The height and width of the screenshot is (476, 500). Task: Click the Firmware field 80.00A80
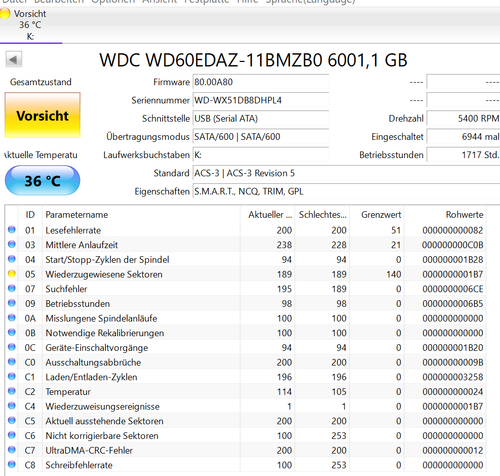[x=261, y=82]
